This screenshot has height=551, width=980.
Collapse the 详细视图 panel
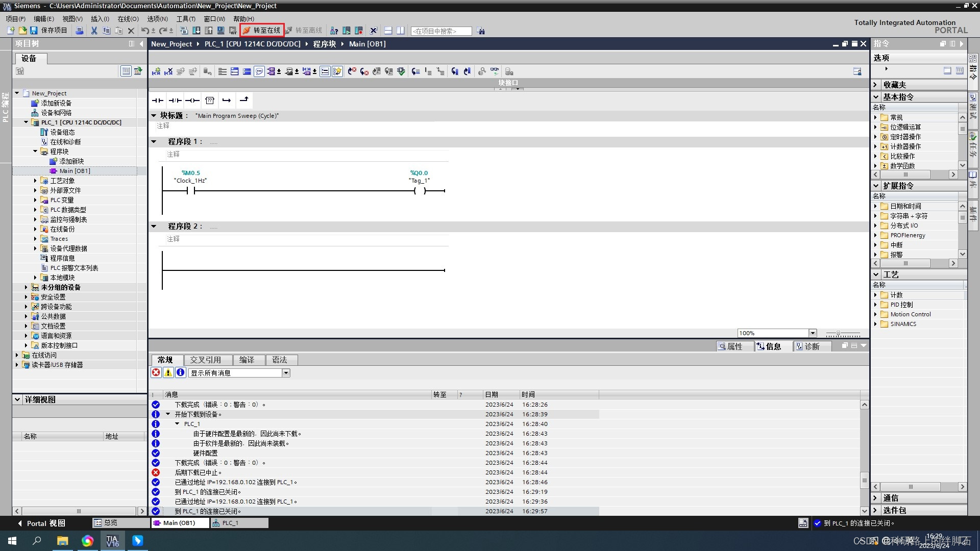tap(17, 399)
